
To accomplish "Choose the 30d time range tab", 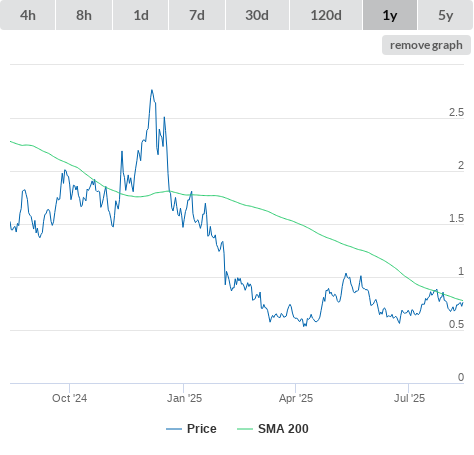I will click(257, 15).
